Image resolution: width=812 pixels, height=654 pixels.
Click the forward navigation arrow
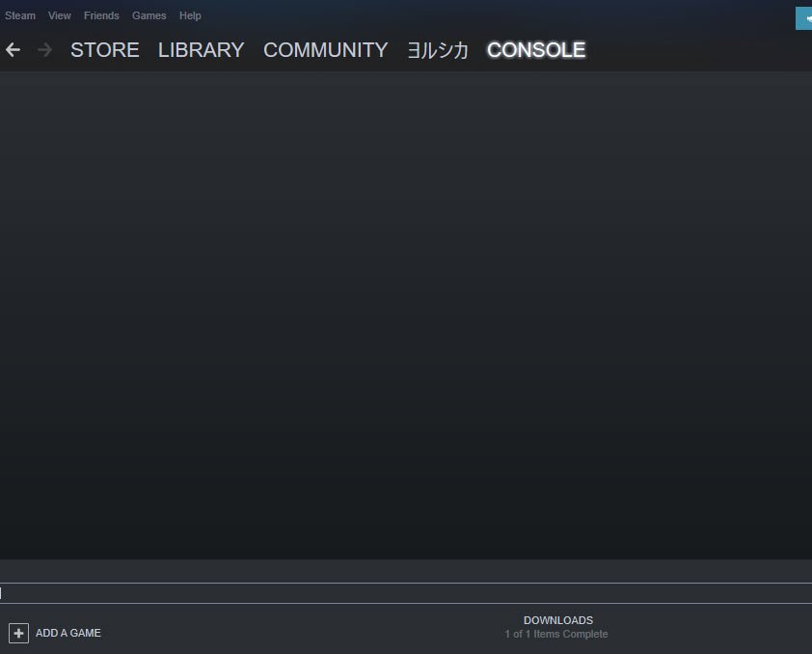pyautogui.click(x=43, y=49)
